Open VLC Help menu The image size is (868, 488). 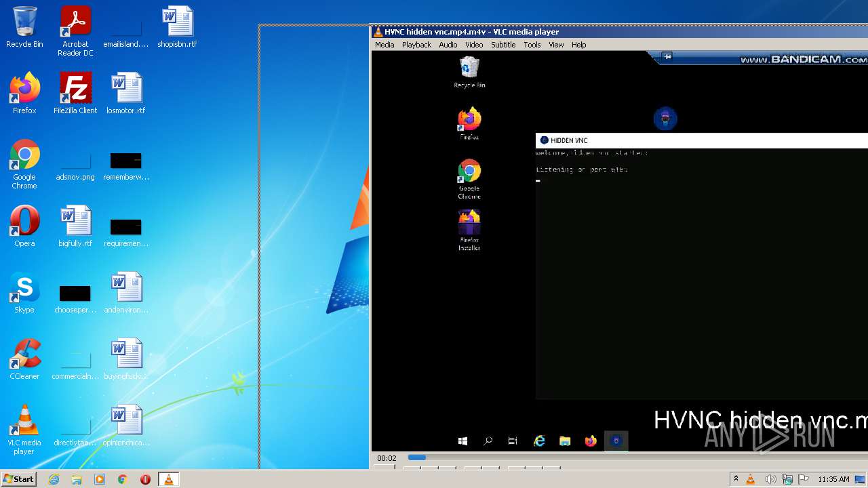[578, 45]
